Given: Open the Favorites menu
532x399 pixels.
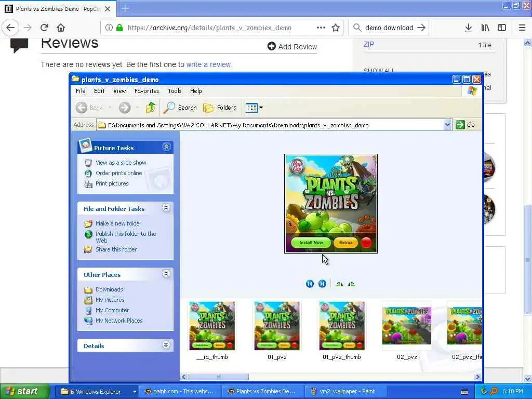Looking at the screenshot, I should [x=147, y=91].
